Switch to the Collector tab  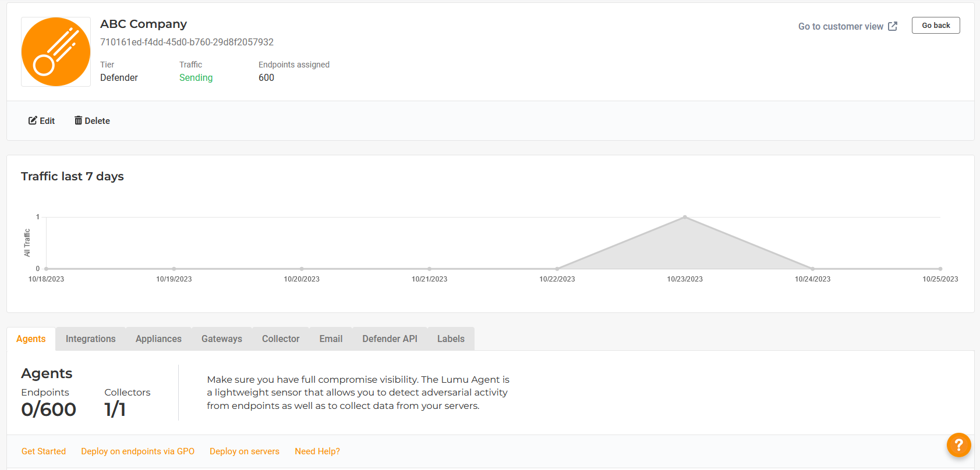(x=280, y=339)
